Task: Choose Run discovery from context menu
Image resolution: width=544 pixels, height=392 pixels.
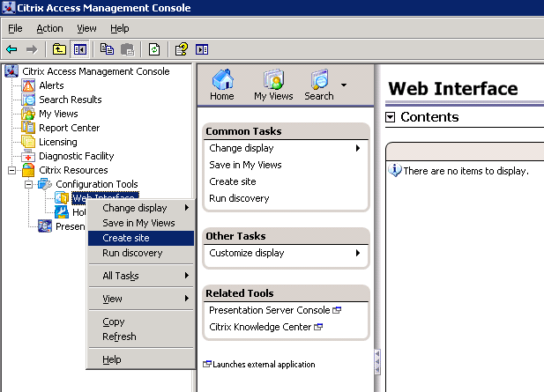Action: click(141, 253)
